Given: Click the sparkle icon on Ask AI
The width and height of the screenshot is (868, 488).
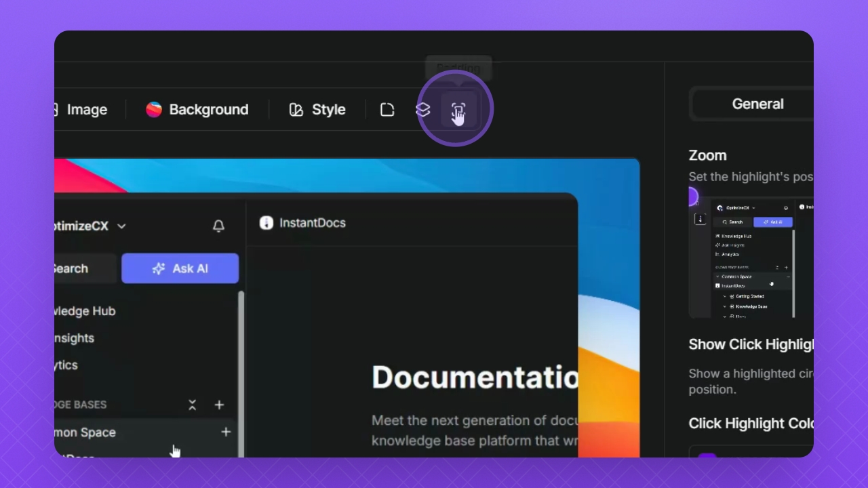Looking at the screenshot, I should 159,268.
